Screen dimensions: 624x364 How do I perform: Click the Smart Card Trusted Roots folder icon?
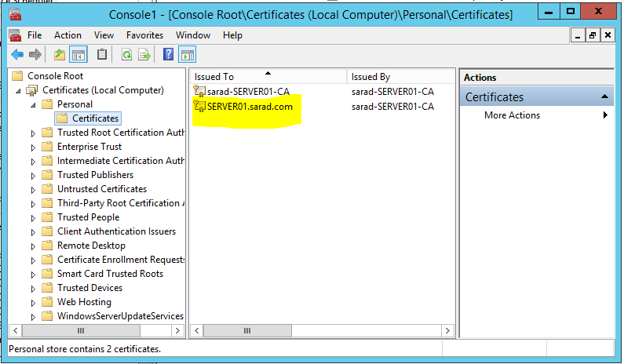coord(47,274)
